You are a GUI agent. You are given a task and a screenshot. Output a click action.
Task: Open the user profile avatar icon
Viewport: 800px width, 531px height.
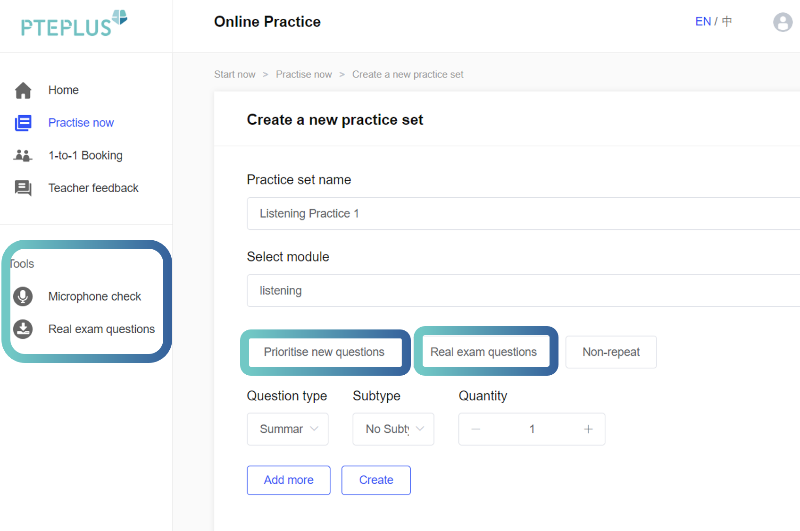[x=783, y=22]
